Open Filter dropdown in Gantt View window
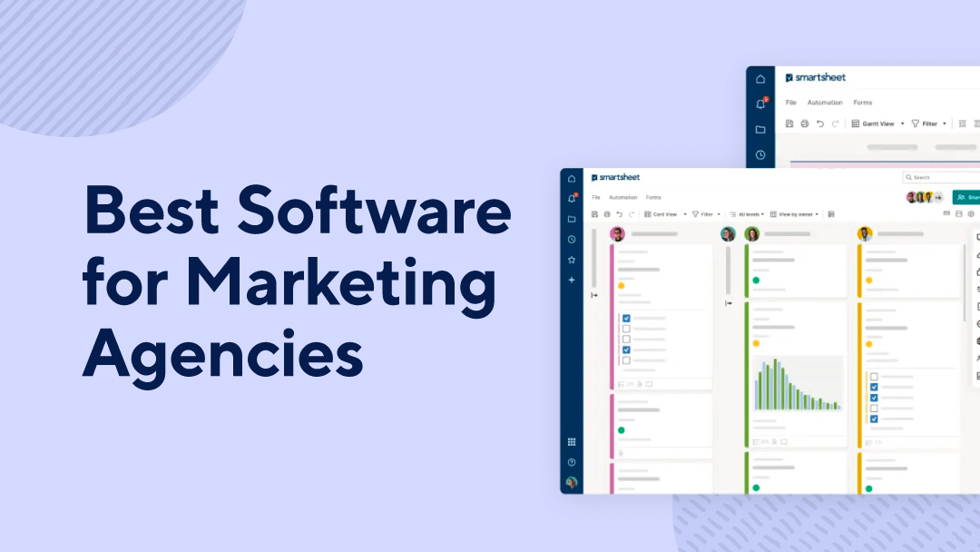The height and width of the screenshot is (552, 980). 929,123
